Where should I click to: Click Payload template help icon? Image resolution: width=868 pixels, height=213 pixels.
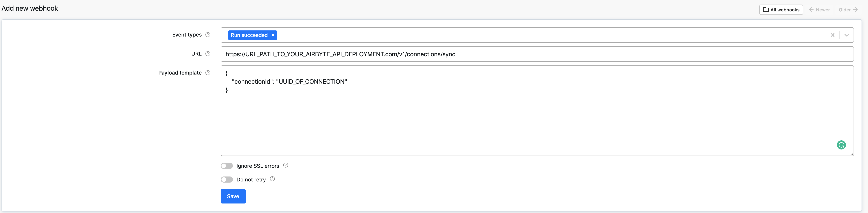(x=208, y=73)
